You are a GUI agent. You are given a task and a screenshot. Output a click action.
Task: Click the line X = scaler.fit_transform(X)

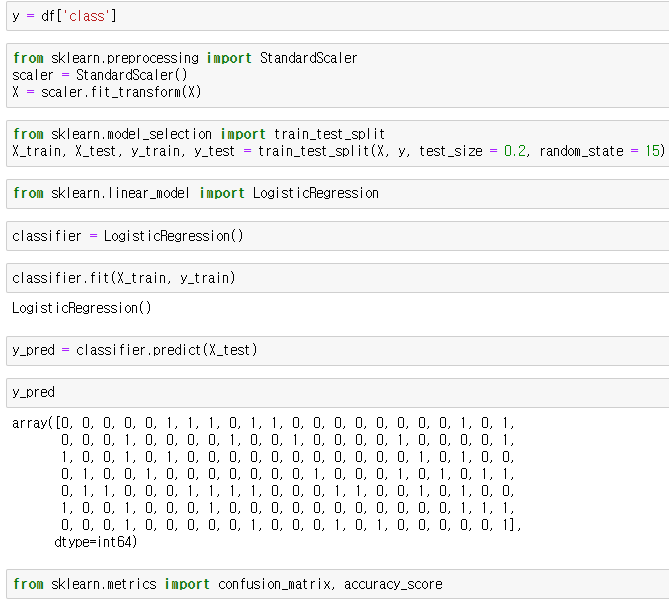point(107,92)
